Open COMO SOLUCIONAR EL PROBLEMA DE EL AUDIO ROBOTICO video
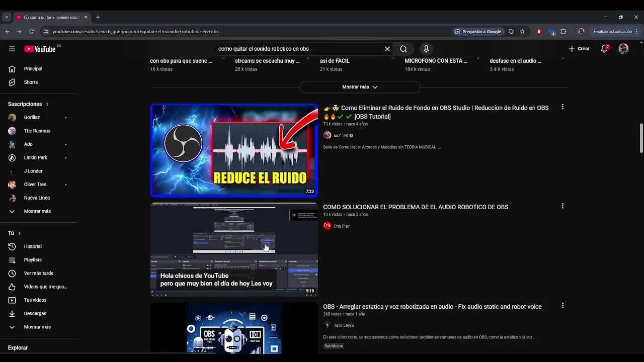Screen dimensions: 644x362 pyautogui.click(x=416, y=207)
